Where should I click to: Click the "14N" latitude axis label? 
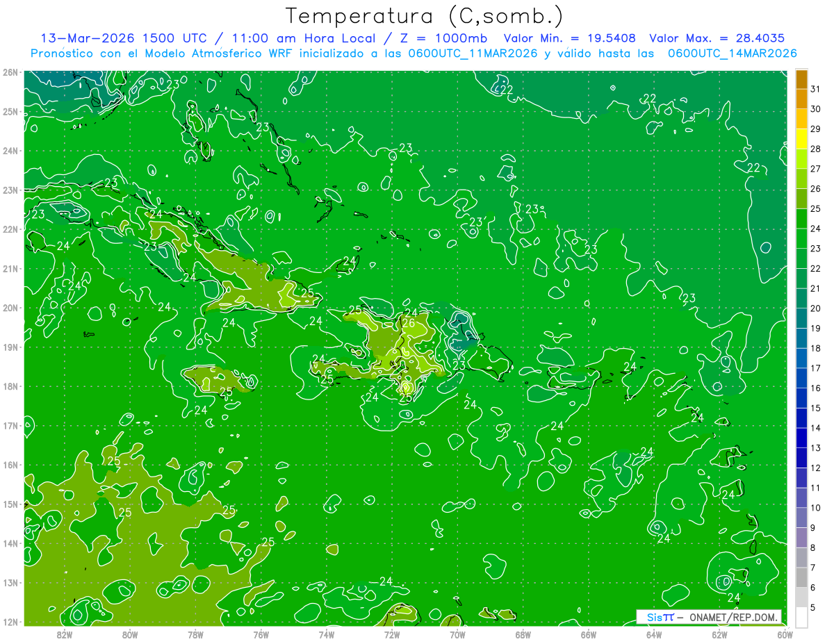pyautogui.click(x=10, y=543)
